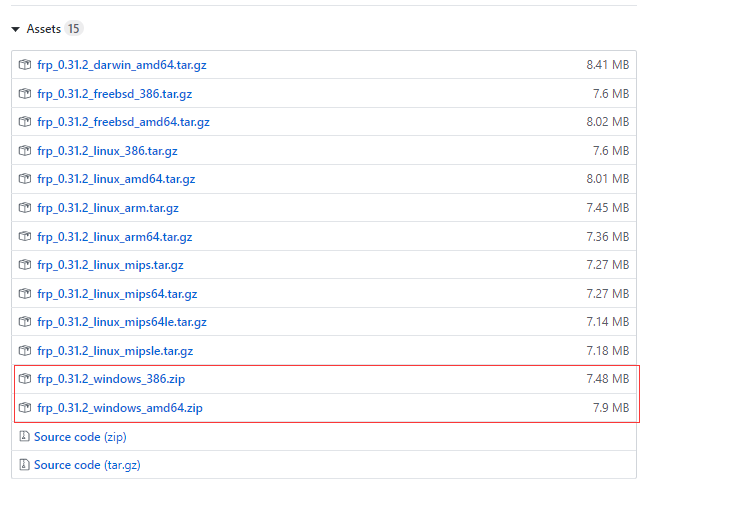This screenshot has height=507, width=745.
Task: Download frp_0.31.2_linux_amd64.tar.gz
Action: (x=116, y=179)
